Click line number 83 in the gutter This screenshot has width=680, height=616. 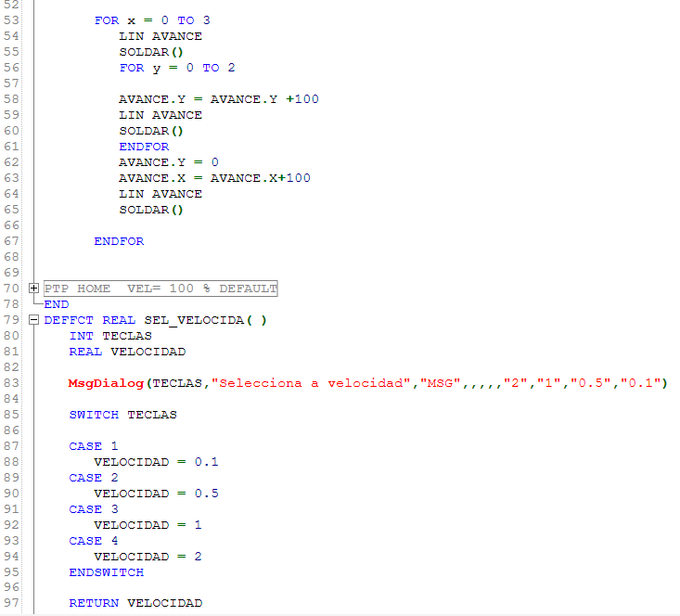11,383
